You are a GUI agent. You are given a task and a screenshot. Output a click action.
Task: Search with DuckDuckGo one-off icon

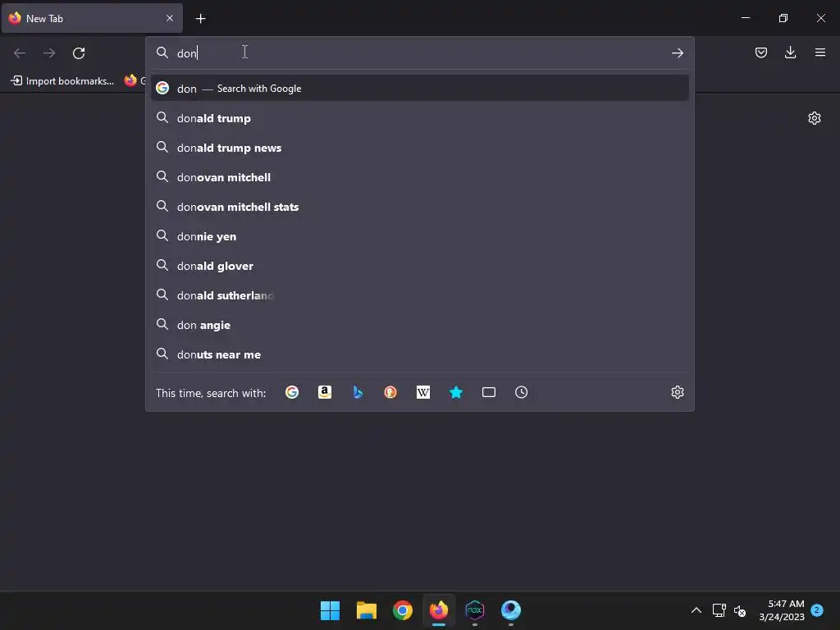(x=390, y=392)
